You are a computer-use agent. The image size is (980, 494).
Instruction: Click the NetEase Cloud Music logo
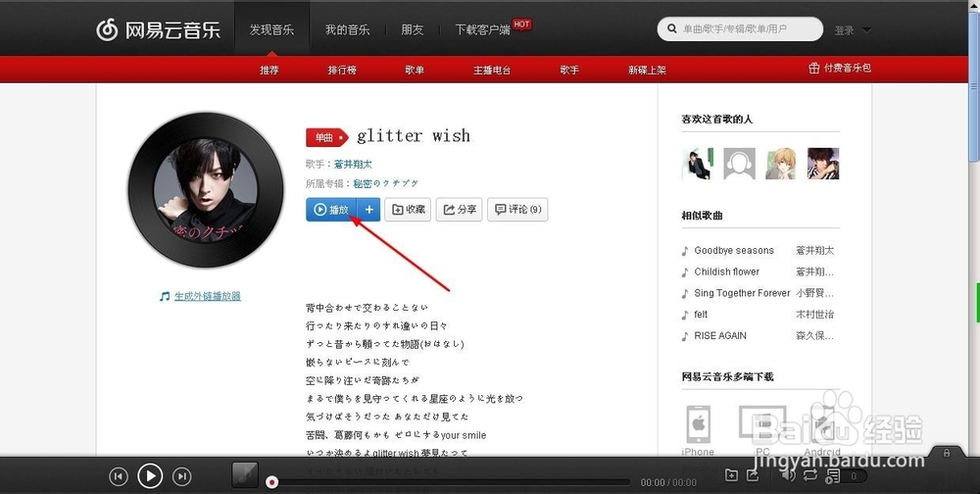(158, 29)
